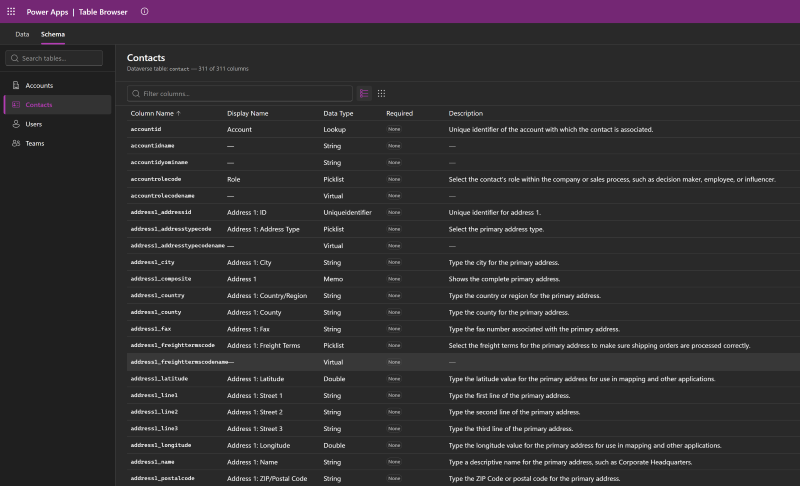800x486 pixels.
Task: Click Address 1: ZIP/Postal Code display name
Action: [267, 479]
